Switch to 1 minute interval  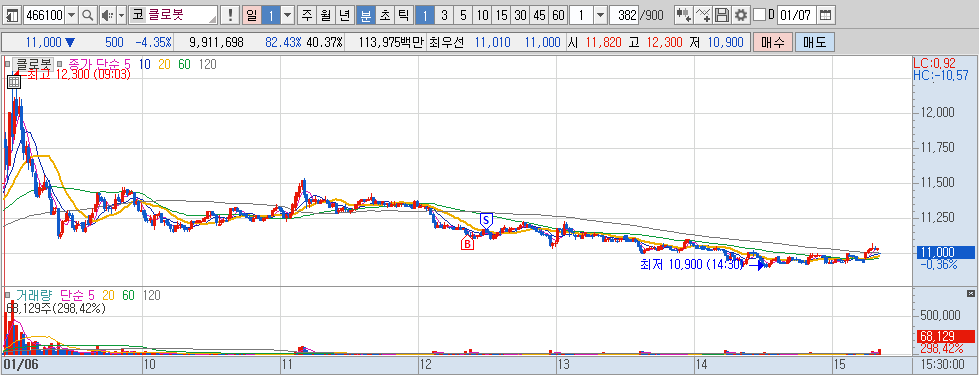point(425,15)
